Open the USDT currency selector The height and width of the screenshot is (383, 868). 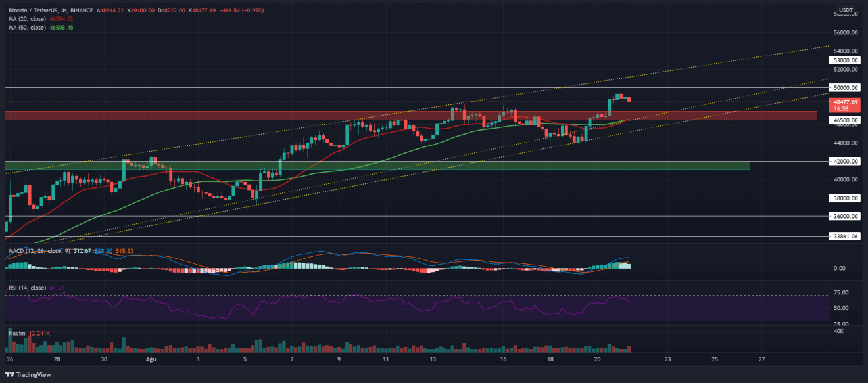point(847,11)
